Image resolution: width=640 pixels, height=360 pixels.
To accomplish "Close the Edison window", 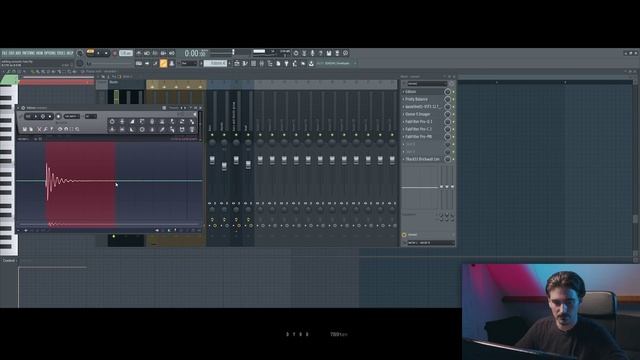I will coord(201,108).
